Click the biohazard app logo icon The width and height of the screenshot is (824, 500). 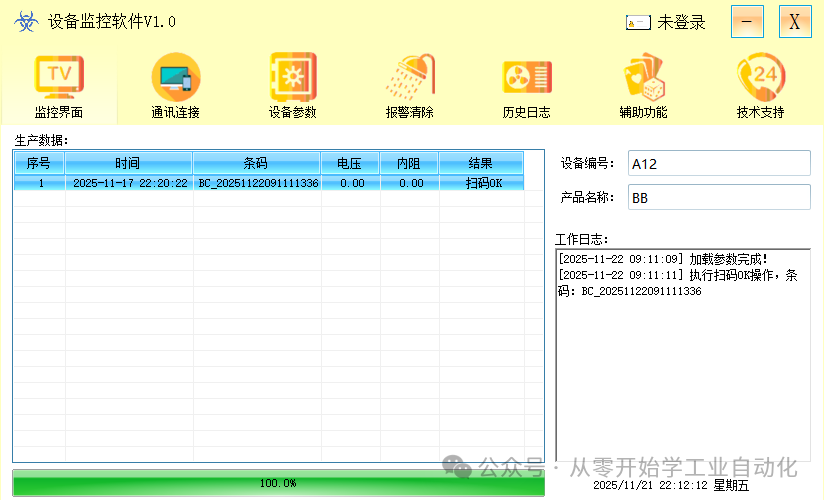(26, 22)
